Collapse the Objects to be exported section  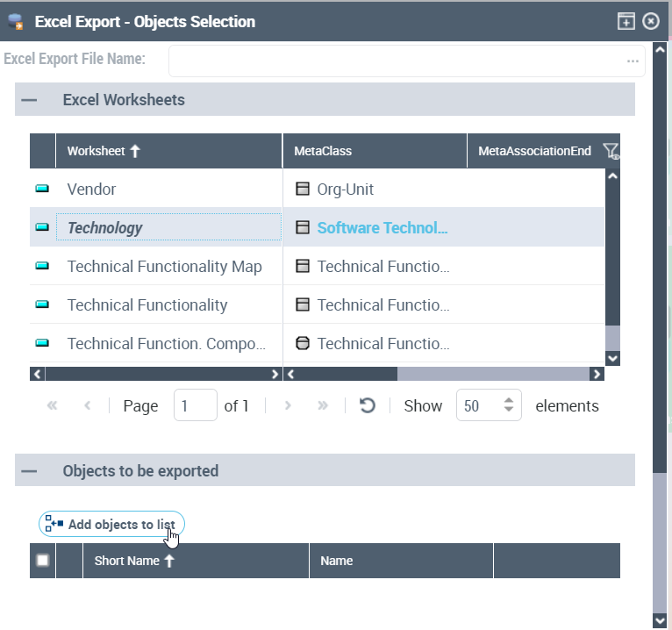click(30, 471)
